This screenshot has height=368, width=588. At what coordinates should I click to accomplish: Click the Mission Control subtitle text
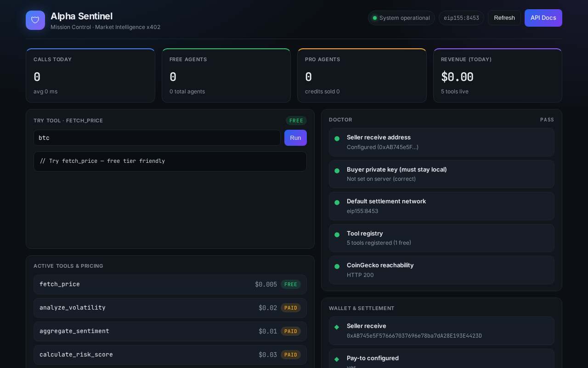[105, 27]
